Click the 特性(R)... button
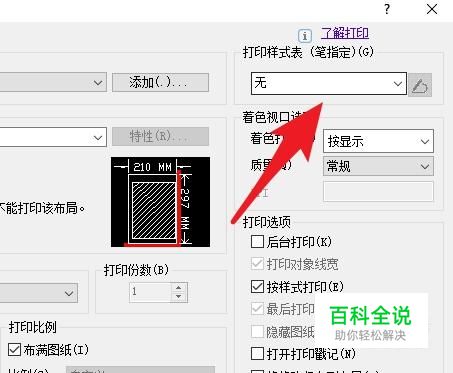The height and width of the screenshot is (373, 453). (x=160, y=136)
